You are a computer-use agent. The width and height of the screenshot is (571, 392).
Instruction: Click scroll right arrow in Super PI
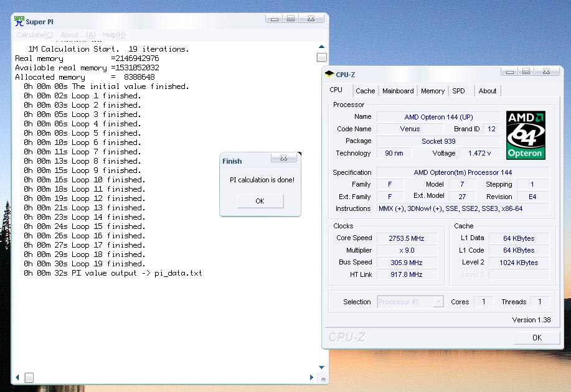[311, 378]
